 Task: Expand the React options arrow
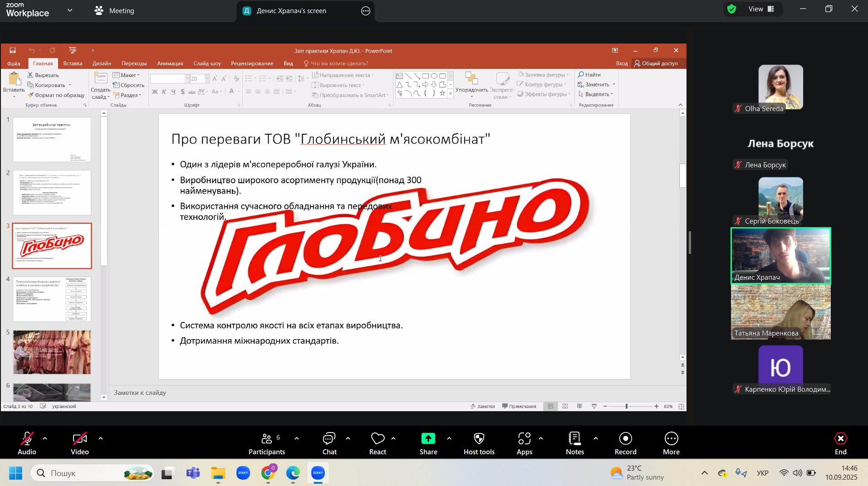pos(393,438)
